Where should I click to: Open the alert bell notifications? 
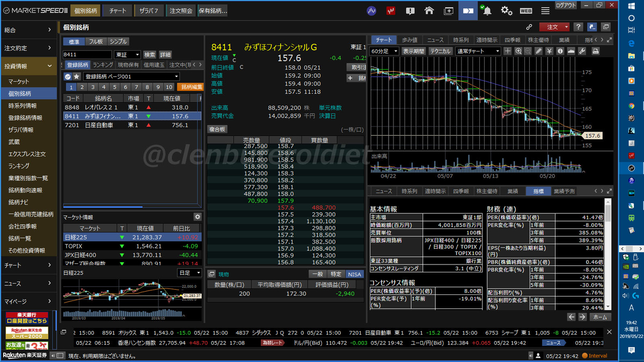click(487, 10)
